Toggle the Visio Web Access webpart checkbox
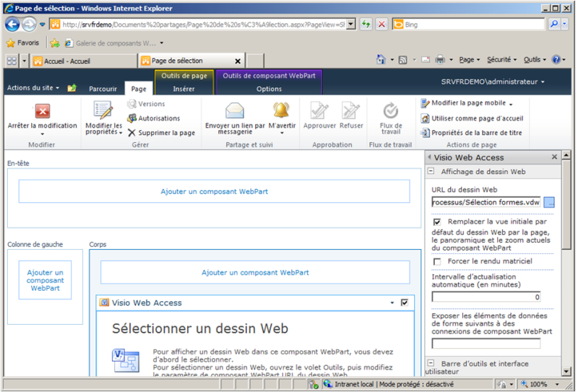Image resolution: width=578 pixels, height=392 pixels. coord(405,302)
